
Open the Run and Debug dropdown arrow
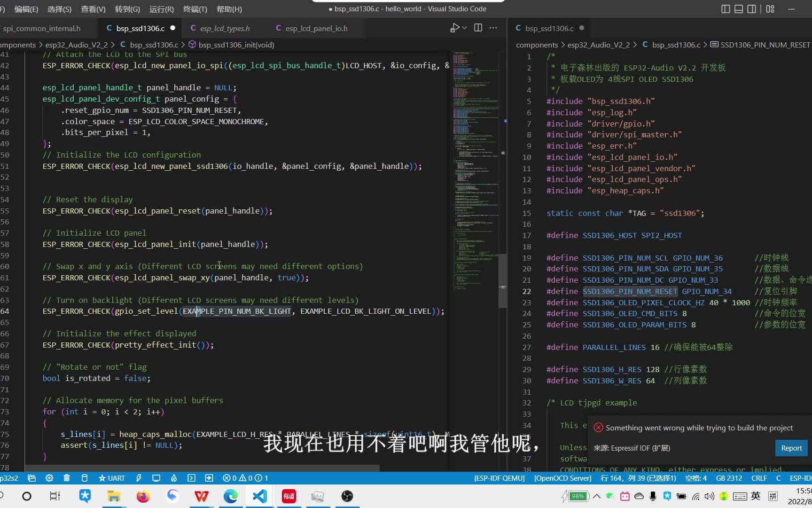click(x=463, y=28)
